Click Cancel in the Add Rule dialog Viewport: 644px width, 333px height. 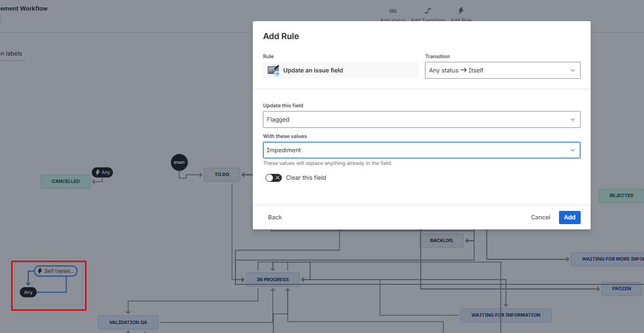pos(541,217)
